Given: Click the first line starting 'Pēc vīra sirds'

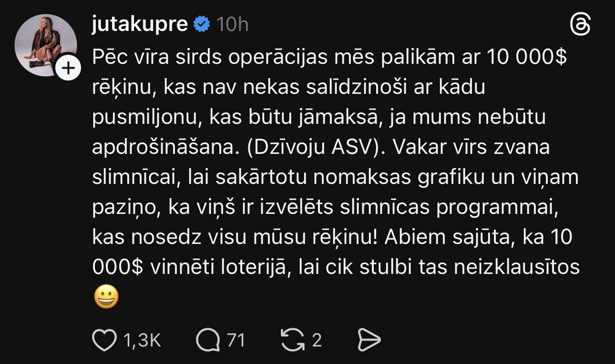Looking at the screenshot, I should point(329,58).
